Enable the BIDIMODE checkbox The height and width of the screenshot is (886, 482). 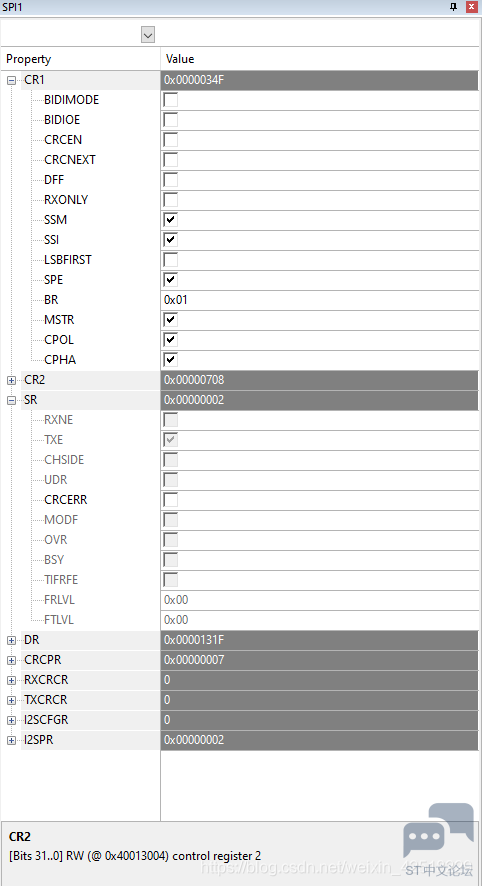click(x=171, y=100)
